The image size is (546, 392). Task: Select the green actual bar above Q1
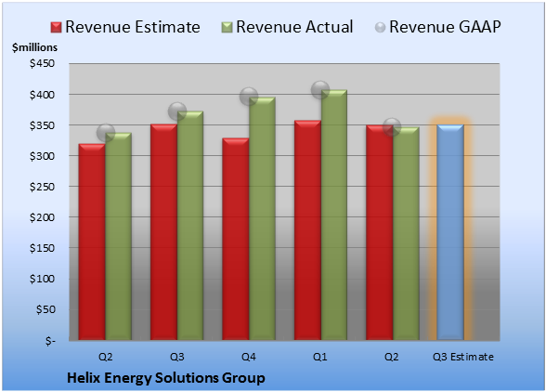pyautogui.click(x=334, y=215)
